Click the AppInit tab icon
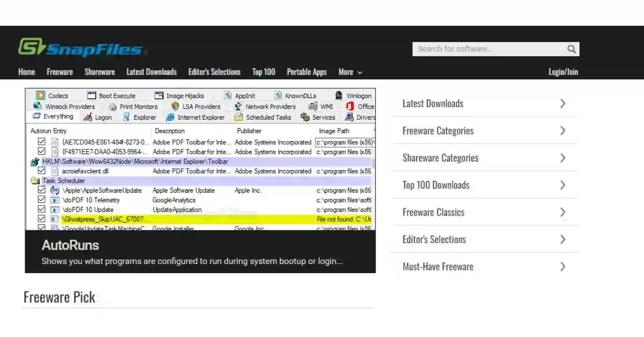 coord(228,96)
